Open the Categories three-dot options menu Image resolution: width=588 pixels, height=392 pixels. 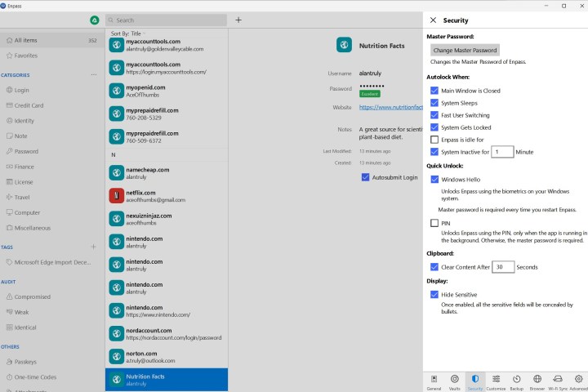pyautogui.click(x=93, y=74)
